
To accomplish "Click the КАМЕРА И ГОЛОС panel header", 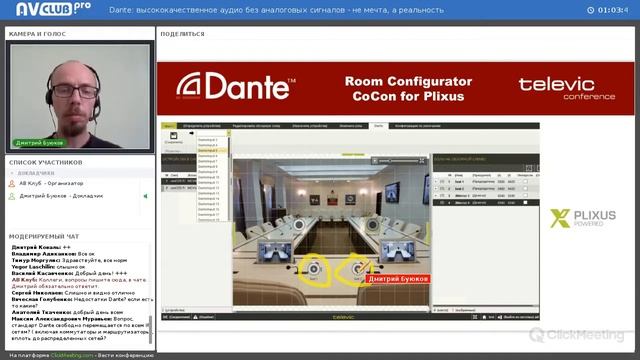I will click(37, 34).
